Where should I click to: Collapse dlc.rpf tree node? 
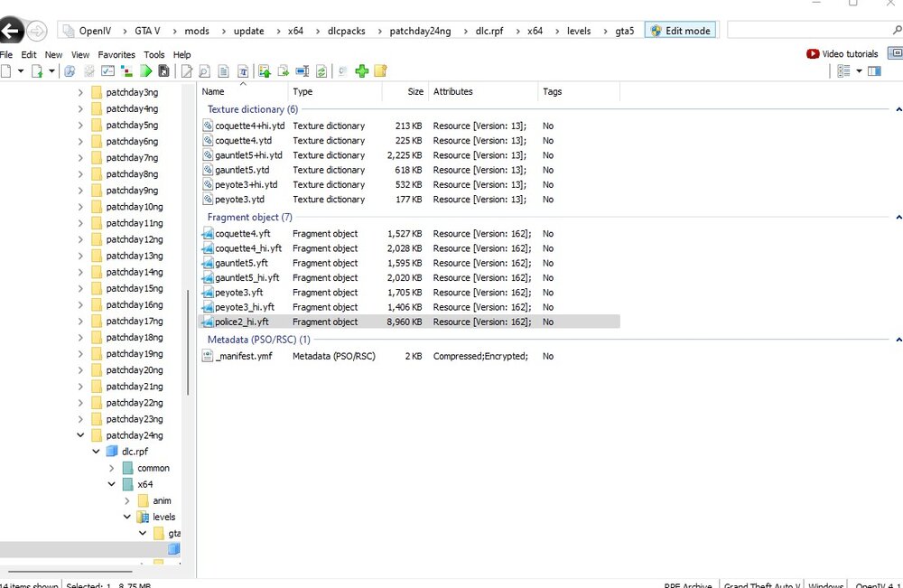(97, 452)
